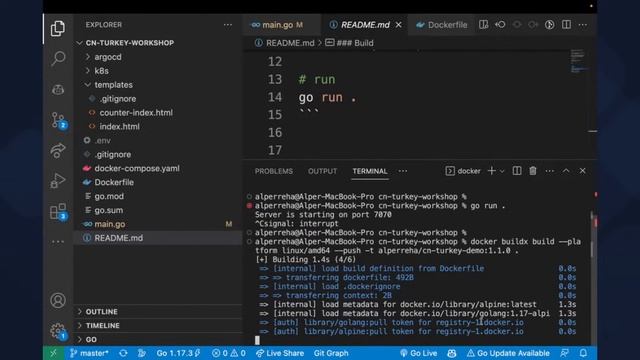This screenshot has height=360, width=640.
Task: Select Go 1.17.3 version in status bar
Action: coord(178,353)
